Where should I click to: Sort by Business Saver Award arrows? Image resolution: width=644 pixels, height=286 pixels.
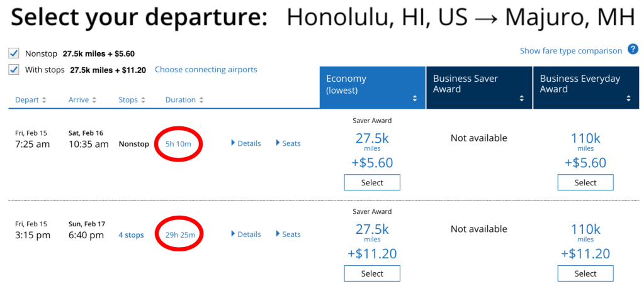[521, 99]
